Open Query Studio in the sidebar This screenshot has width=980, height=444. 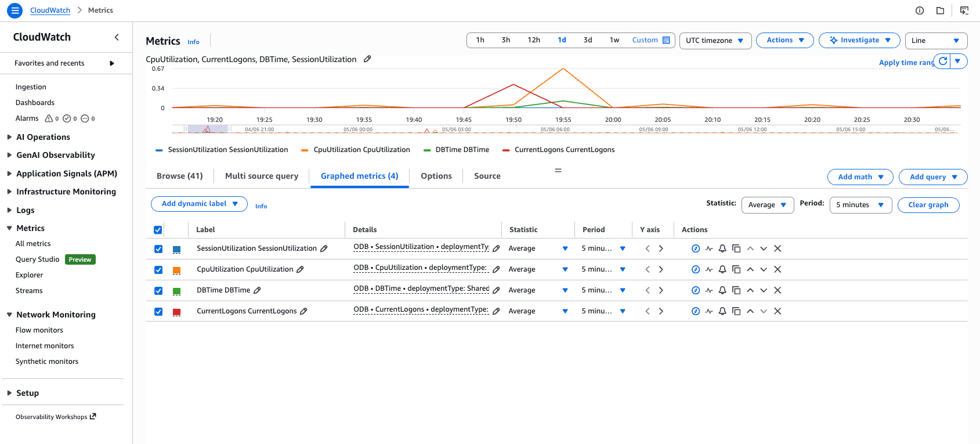click(38, 259)
